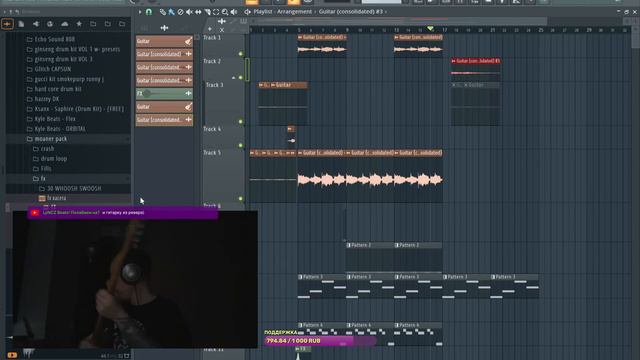Image resolution: width=640 pixels, height=360 pixels.
Task: Open the Guitar (consolidated) #3 clip menu
Action: 351,12
